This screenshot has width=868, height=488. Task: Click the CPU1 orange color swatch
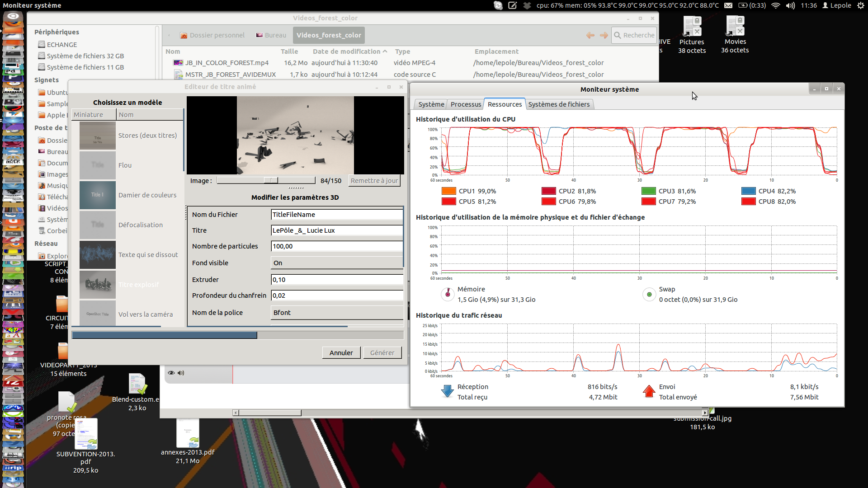coord(448,191)
